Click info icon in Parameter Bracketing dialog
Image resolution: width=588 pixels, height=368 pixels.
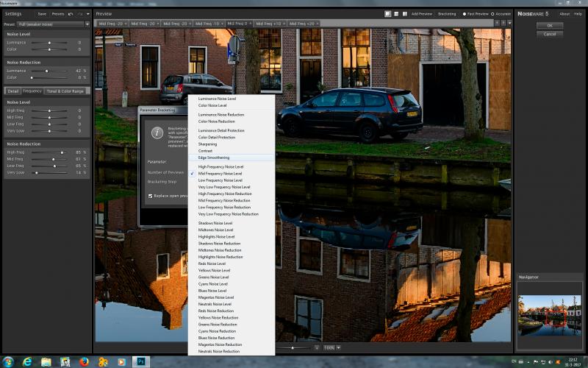click(157, 133)
